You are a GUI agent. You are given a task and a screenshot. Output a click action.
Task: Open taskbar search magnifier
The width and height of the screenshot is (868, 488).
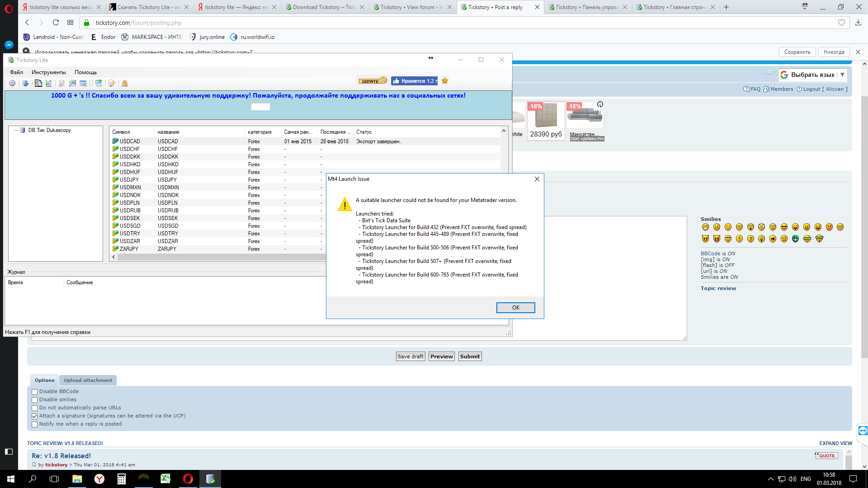33,479
